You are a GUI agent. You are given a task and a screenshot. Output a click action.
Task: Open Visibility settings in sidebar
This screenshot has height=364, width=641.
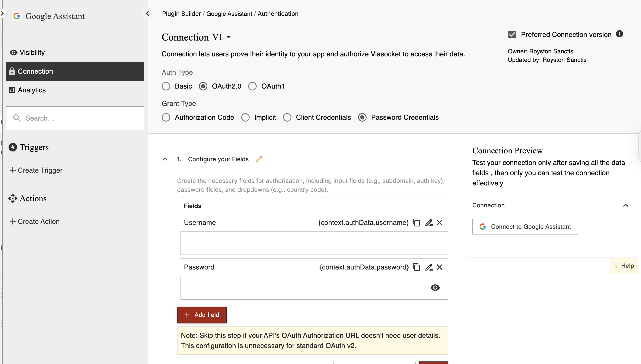tap(75, 52)
